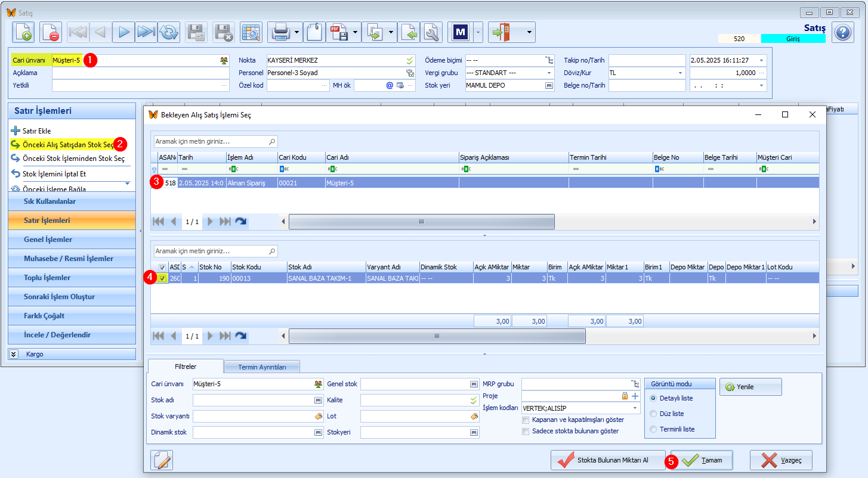Click Stok İşlemini İptal Et link
Viewport: 868px width, 478px height.
[x=48, y=174]
